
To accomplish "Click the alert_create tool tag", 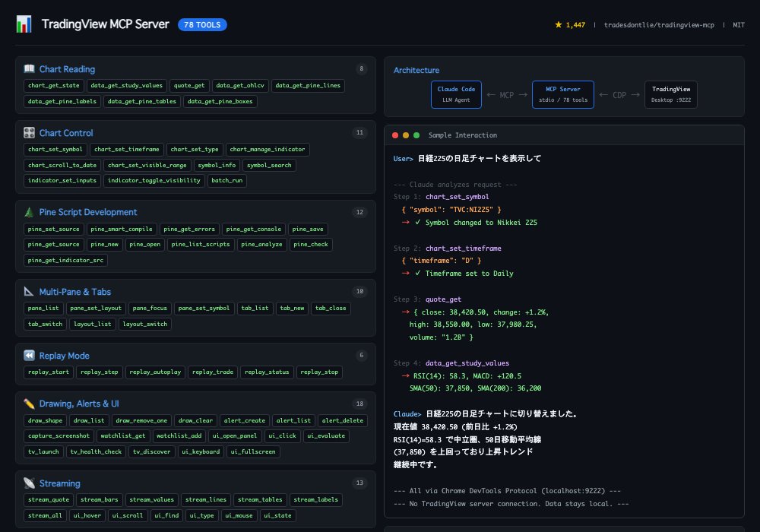I will (244, 420).
